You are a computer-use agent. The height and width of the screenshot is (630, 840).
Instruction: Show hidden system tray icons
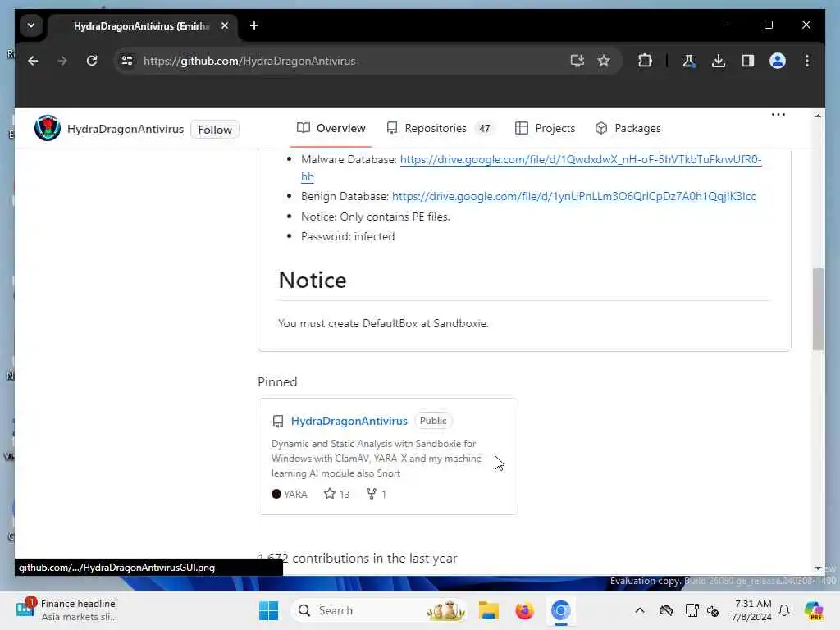click(640, 610)
